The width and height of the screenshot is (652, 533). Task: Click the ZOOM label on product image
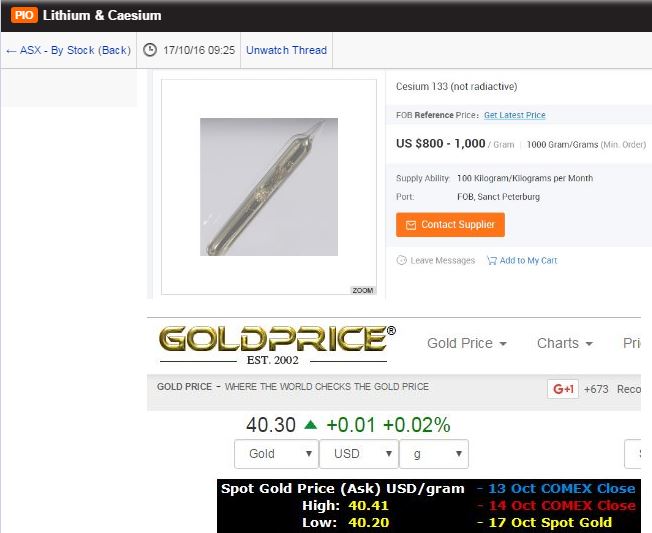(363, 290)
